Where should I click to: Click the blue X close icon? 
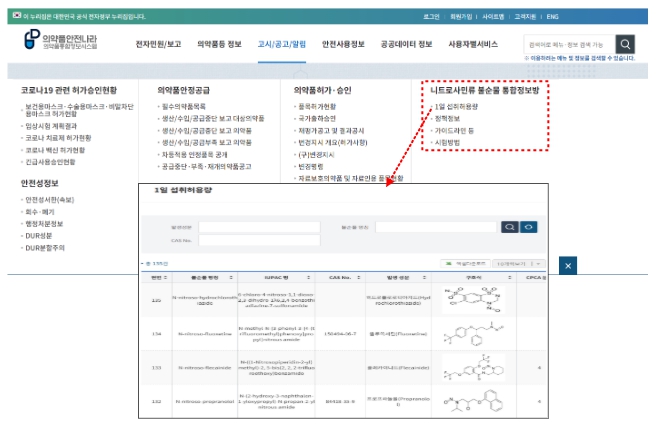click(x=568, y=265)
